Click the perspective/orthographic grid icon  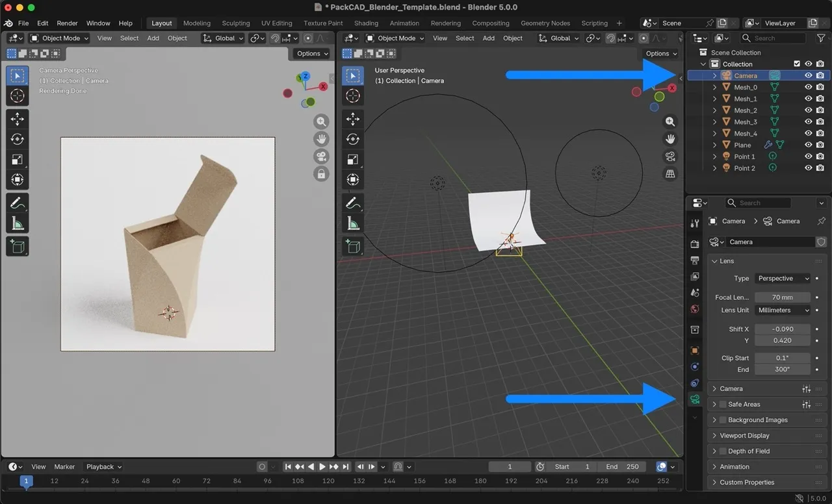[670, 174]
